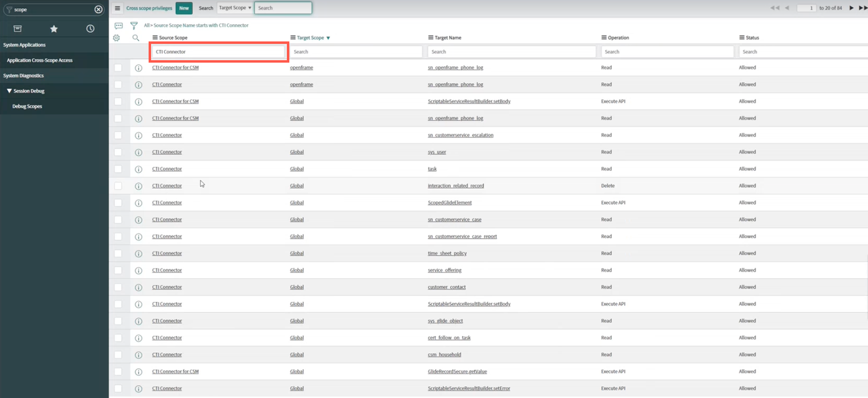
Task: Preview the sys_user row info icon
Action: [139, 152]
